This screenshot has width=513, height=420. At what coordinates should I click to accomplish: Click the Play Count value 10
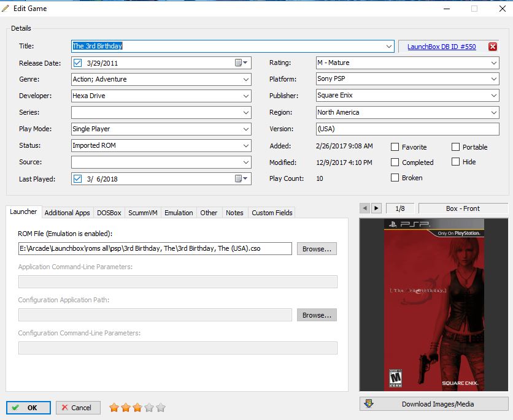(320, 178)
